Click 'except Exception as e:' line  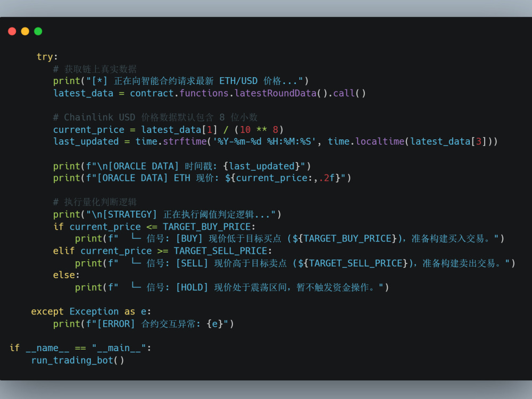tap(91, 311)
